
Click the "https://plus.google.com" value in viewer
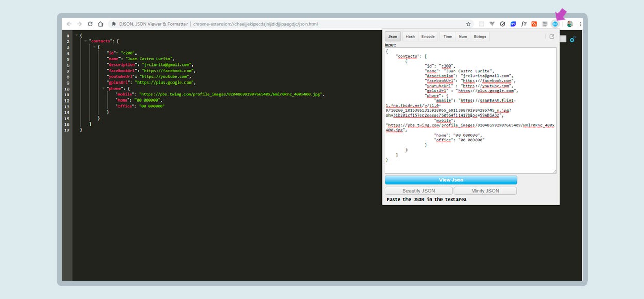tap(164, 82)
